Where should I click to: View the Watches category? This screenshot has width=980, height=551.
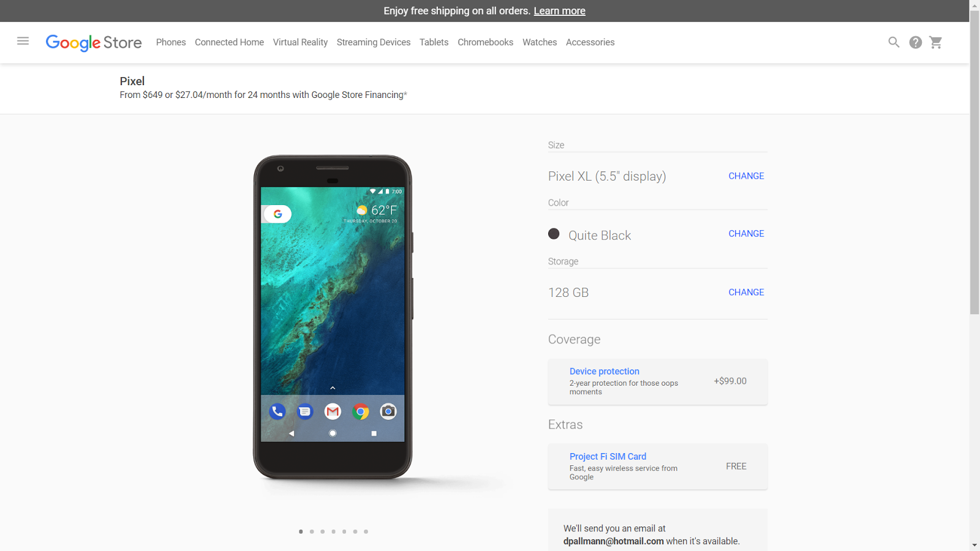539,42
